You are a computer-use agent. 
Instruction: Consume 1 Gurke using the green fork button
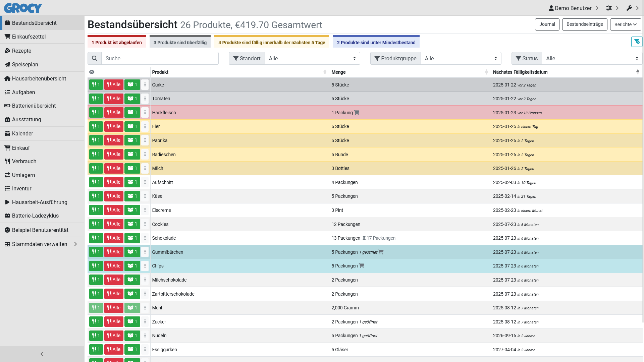pos(96,85)
